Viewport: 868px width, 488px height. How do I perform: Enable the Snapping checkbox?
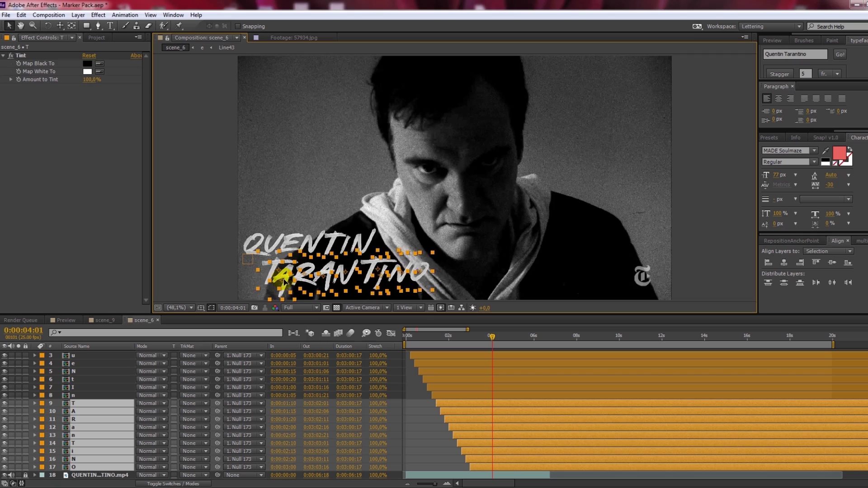[x=238, y=26]
